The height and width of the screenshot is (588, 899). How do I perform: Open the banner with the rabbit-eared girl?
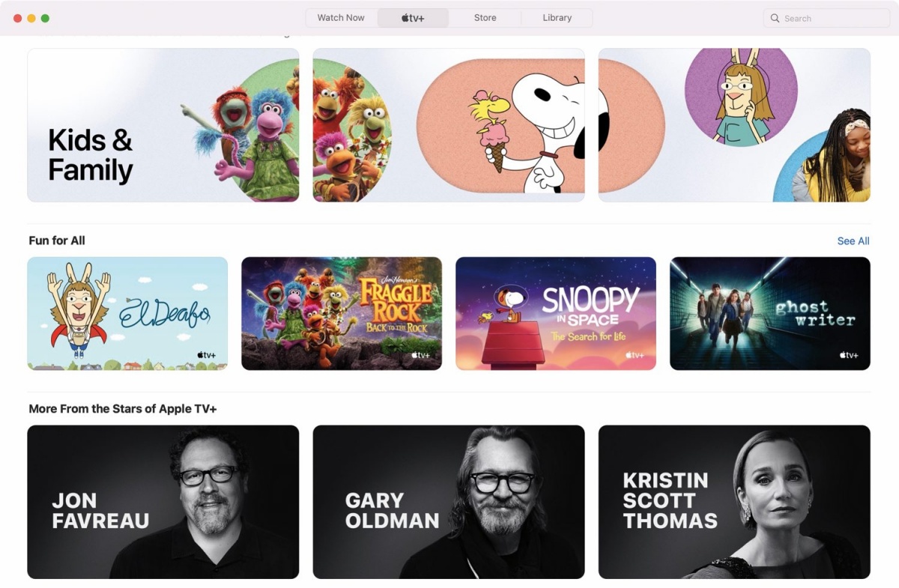(734, 125)
